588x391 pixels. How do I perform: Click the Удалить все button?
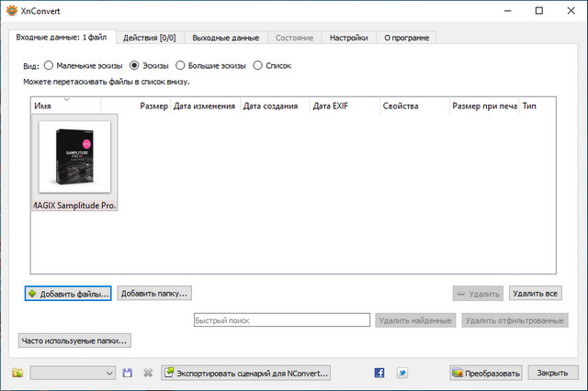(536, 294)
